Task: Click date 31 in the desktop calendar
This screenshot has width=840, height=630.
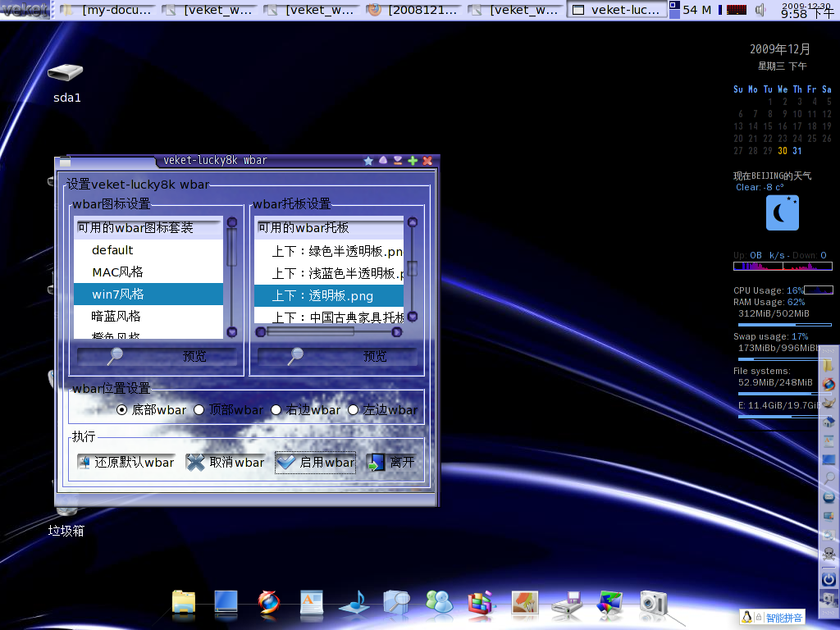Action: [797, 151]
